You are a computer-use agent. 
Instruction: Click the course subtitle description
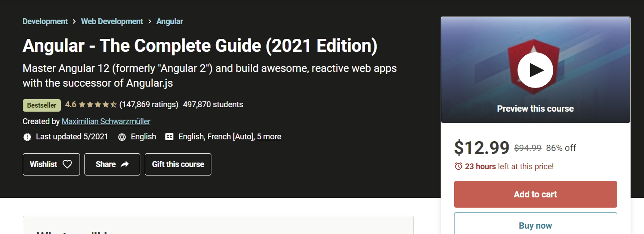210,75
